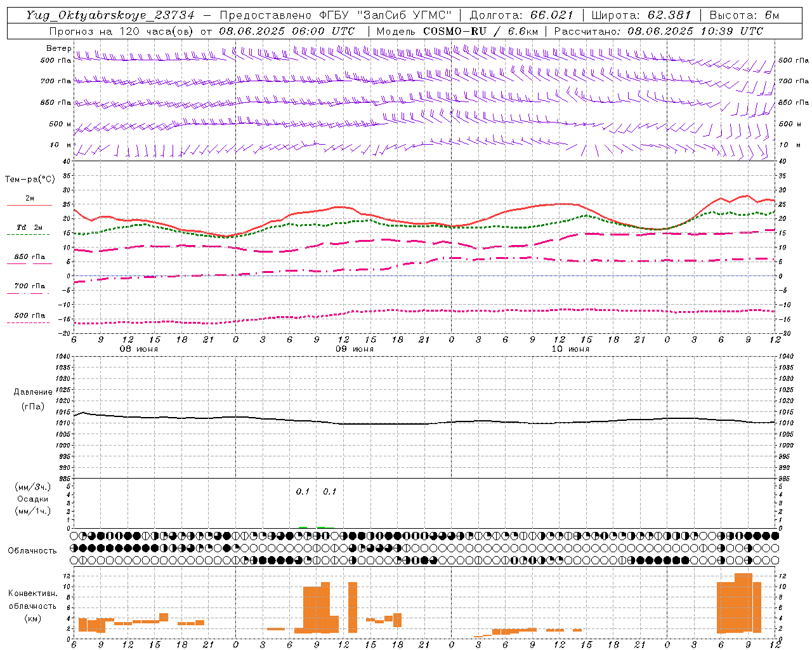Screen dimensions: 812x650
Task: Click the 500 м wind level label
Action: (x=60, y=124)
